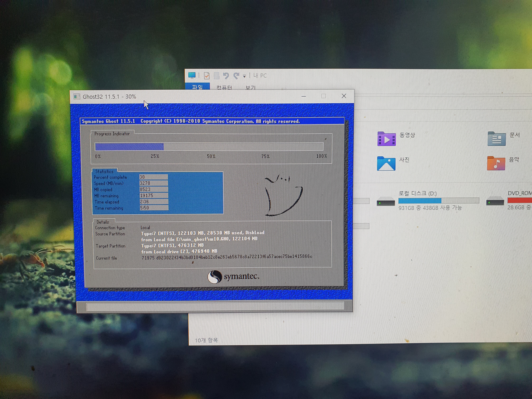Image resolution: width=532 pixels, height=399 pixels.
Task: Close the Ghost32 11.5.1 window
Action: coord(344,96)
